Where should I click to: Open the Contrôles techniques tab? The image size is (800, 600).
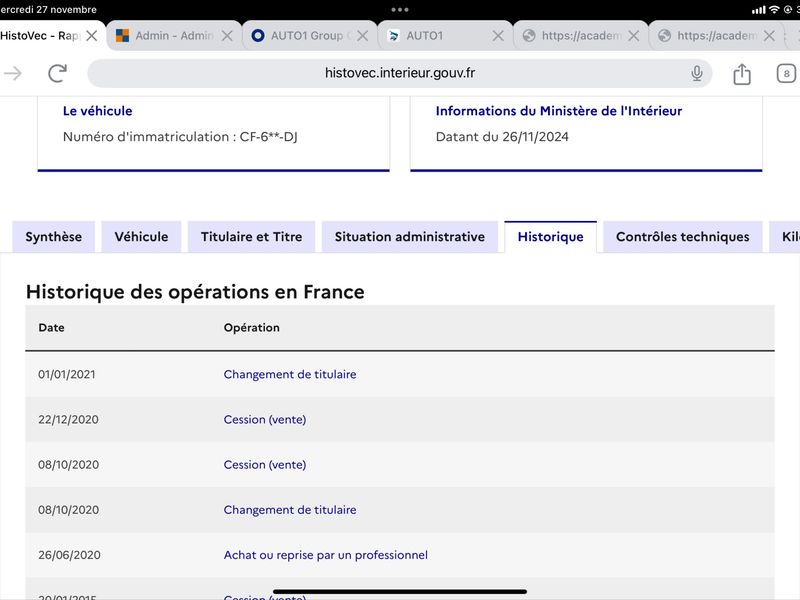(683, 237)
